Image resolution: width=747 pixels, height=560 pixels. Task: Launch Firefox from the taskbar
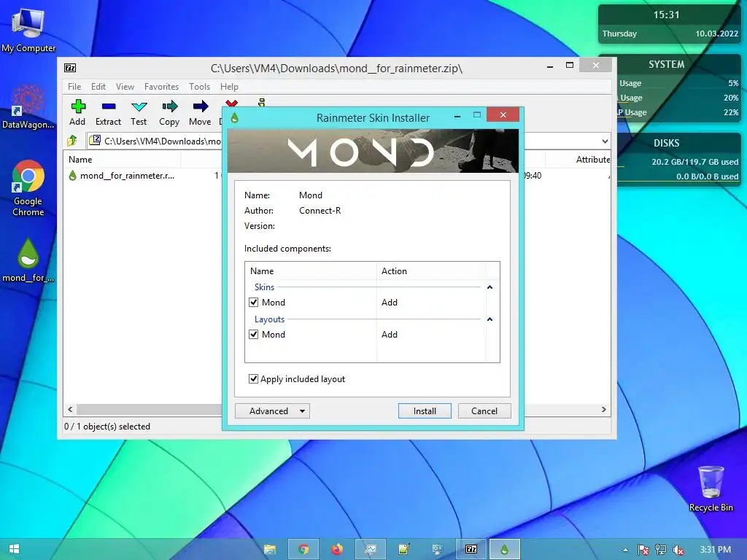tap(337, 550)
